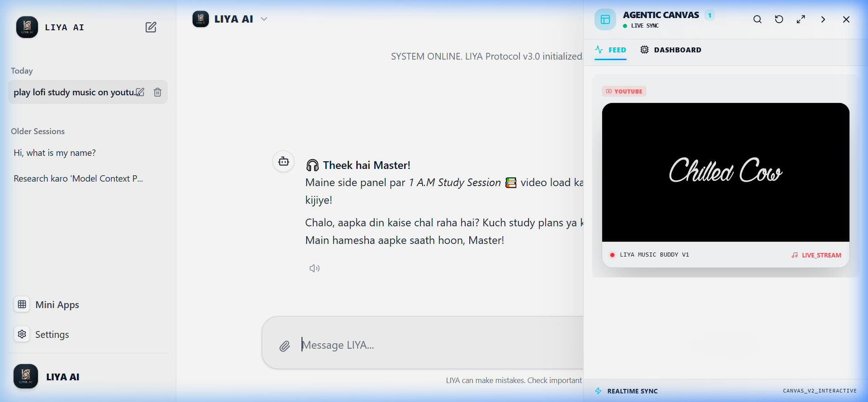
Task: Close the Agentic Canvas panel
Action: pyautogui.click(x=846, y=19)
